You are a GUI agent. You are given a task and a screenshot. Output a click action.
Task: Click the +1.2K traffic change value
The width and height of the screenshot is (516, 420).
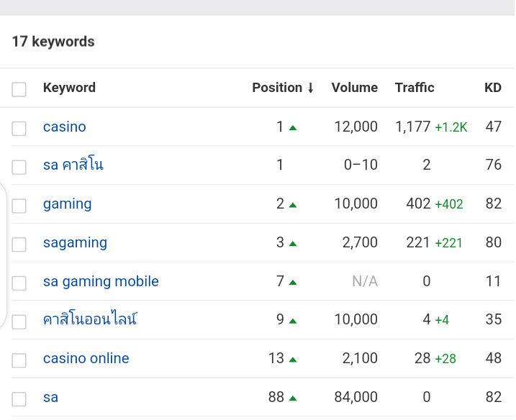tap(451, 127)
